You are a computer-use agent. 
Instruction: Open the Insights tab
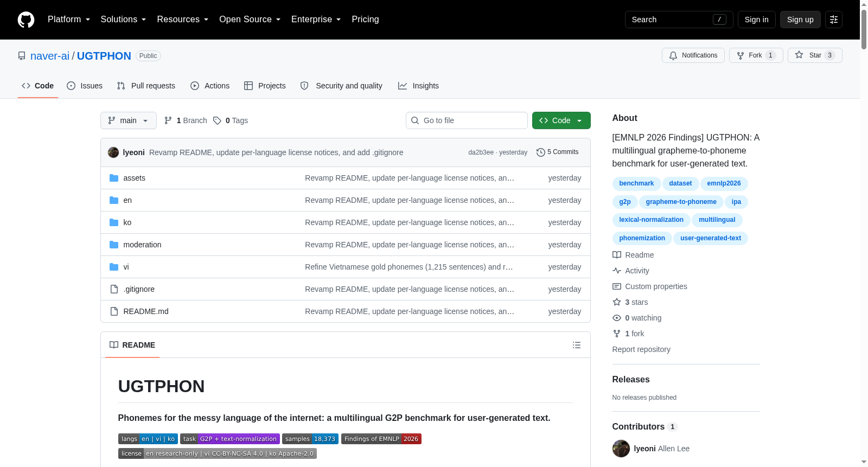tap(418, 86)
